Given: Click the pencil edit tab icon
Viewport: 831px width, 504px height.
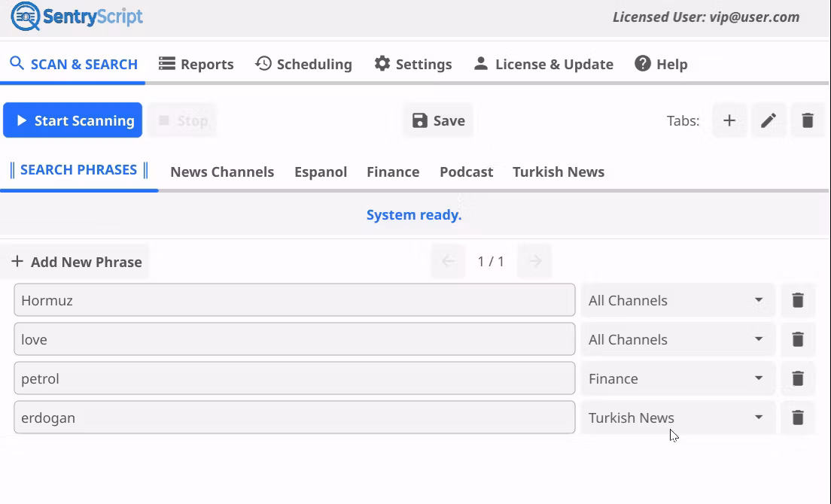Looking at the screenshot, I should click(768, 120).
